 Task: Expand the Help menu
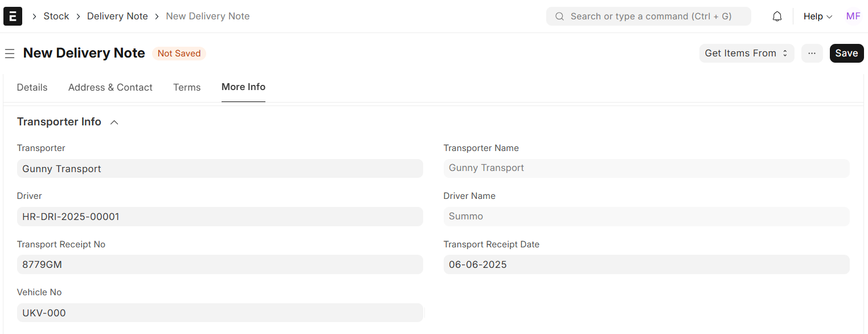(817, 17)
